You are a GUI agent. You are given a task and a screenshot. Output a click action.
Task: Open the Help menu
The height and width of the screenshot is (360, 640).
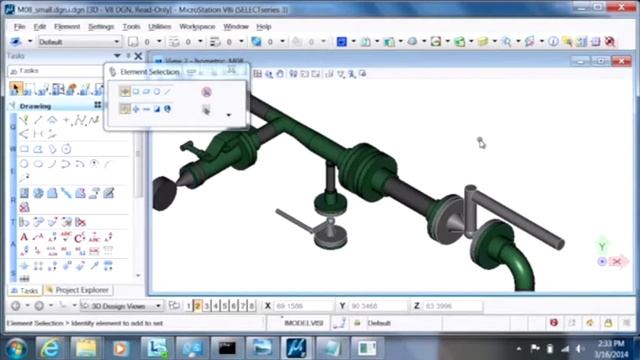(264, 27)
